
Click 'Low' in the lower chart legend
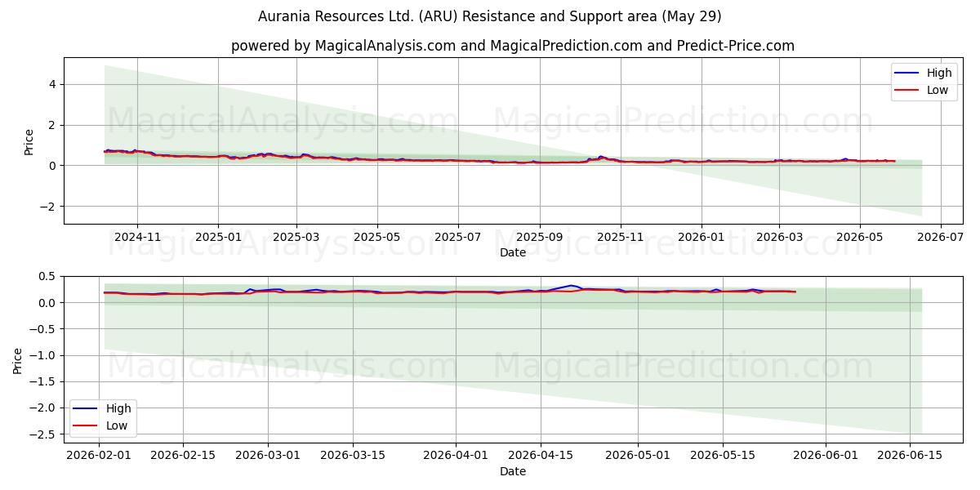click(117, 425)
